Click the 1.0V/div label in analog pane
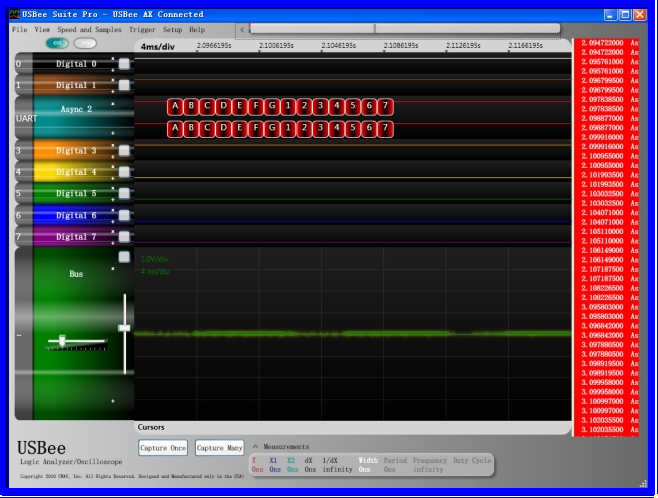This screenshot has height=498, width=658. tap(154, 259)
